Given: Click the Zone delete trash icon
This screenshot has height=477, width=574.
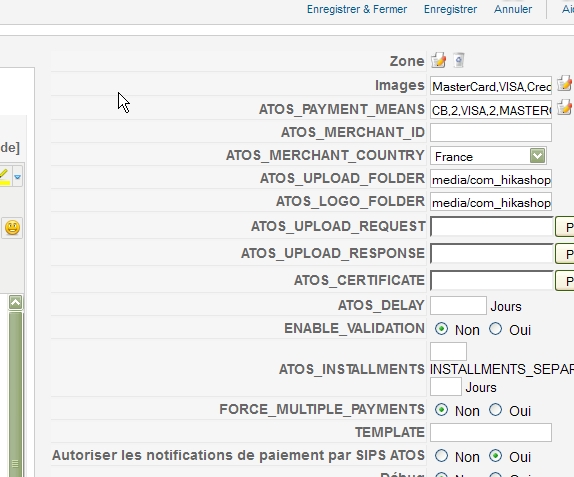Looking at the screenshot, I should coord(459,60).
